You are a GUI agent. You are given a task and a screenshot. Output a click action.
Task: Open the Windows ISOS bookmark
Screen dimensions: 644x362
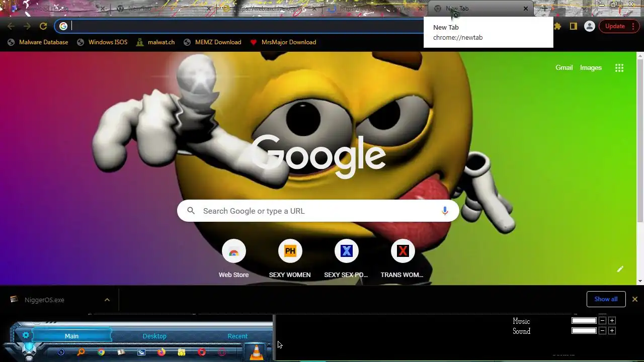point(102,42)
